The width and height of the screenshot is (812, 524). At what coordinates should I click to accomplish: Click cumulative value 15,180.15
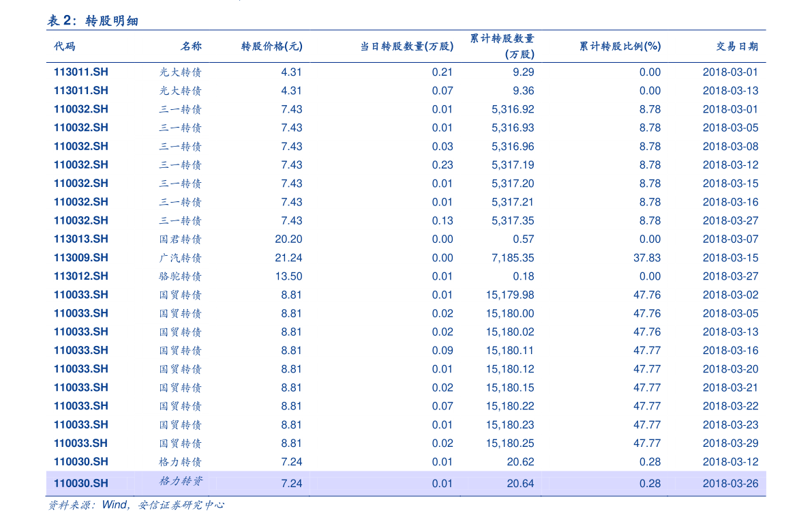[x=509, y=388]
